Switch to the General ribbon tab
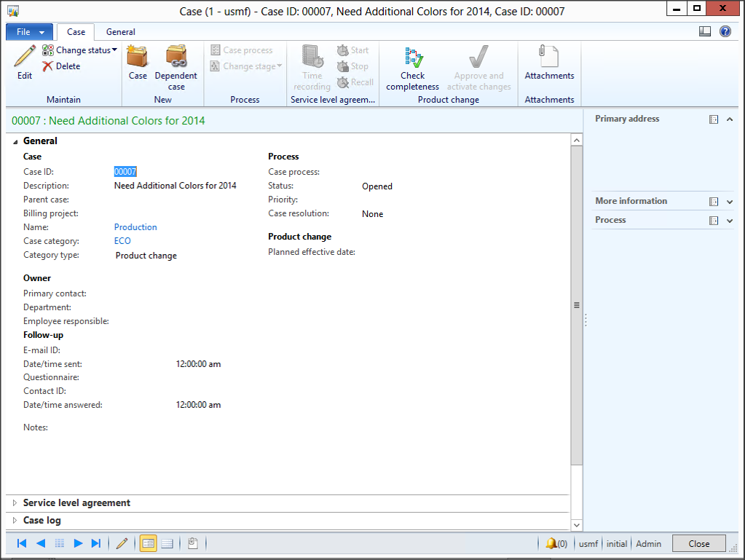The height and width of the screenshot is (560, 745). (120, 32)
